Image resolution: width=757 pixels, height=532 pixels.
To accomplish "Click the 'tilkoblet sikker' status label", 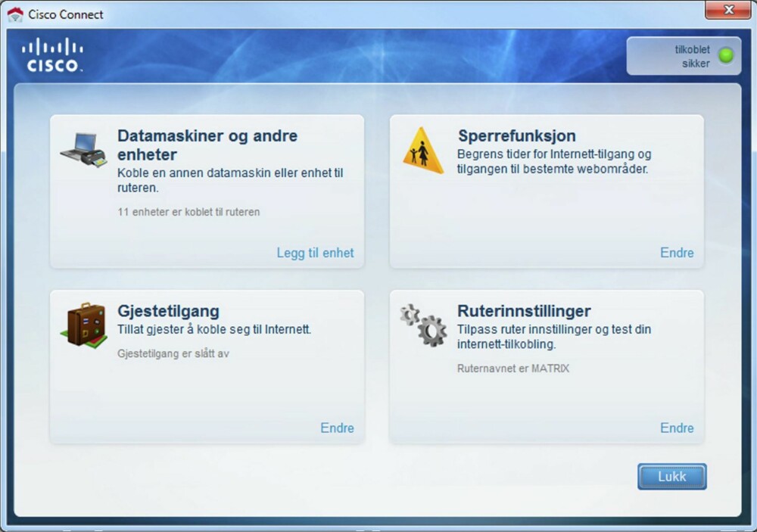I will pyautogui.click(x=693, y=57).
